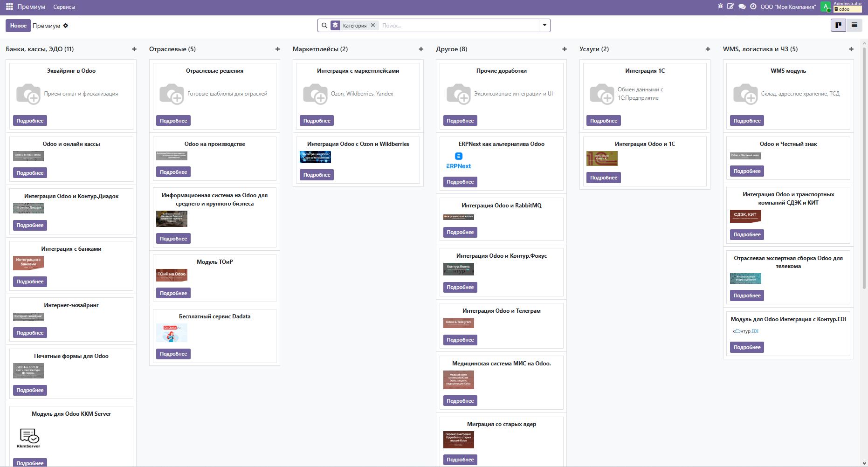Add a card to WMS, логистика и ЧЗ column
868x467 pixels.
click(x=851, y=49)
